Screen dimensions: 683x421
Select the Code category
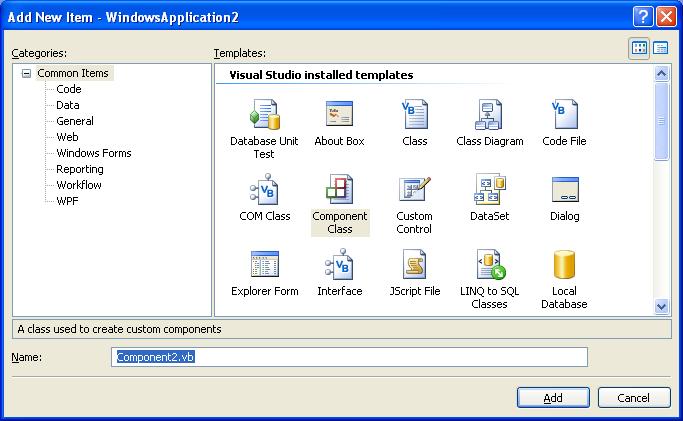[x=69, y=89]
